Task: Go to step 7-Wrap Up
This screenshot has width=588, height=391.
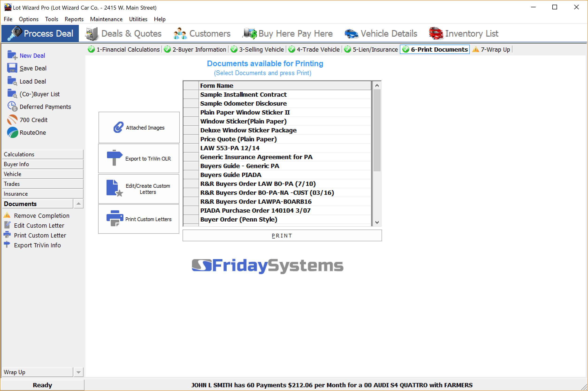Action: (492, 49)
